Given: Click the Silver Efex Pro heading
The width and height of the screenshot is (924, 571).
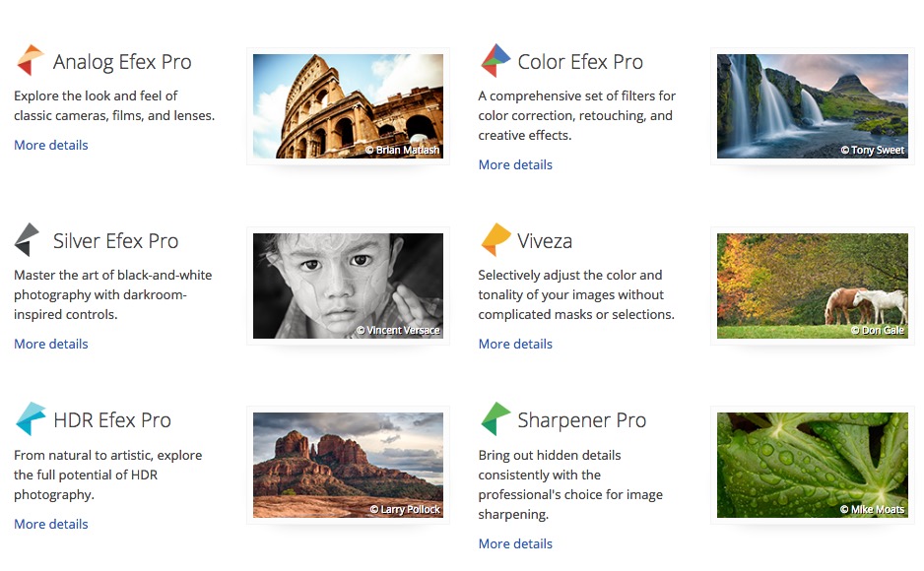Looking at the screenshot, I should click(115, 241).
